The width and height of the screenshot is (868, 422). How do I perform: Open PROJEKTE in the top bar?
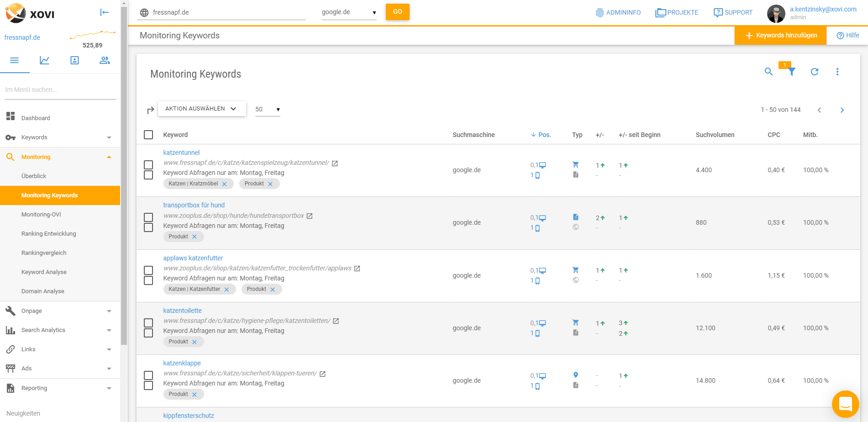tap(677, 13)
